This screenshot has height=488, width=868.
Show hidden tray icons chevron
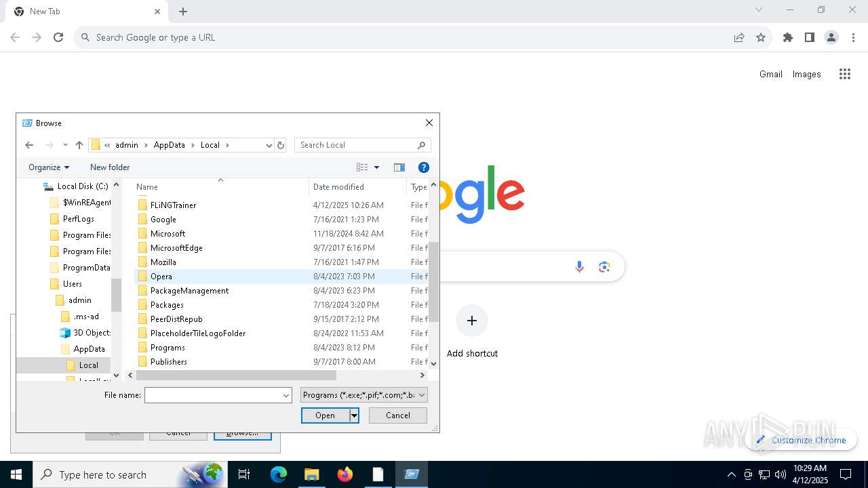731,474
